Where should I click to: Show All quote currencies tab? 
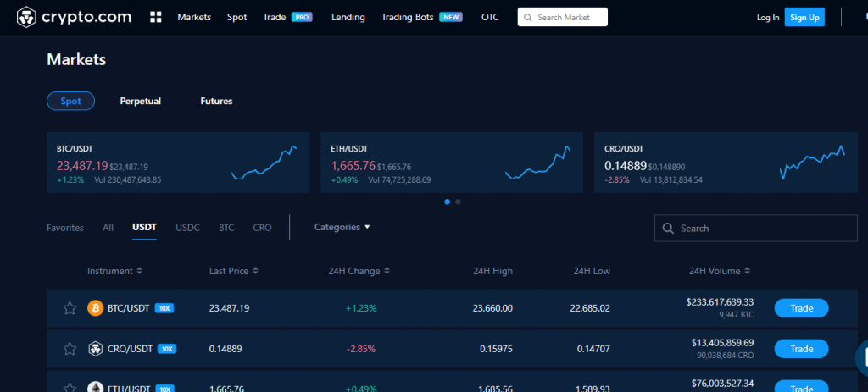coord(108,228)
